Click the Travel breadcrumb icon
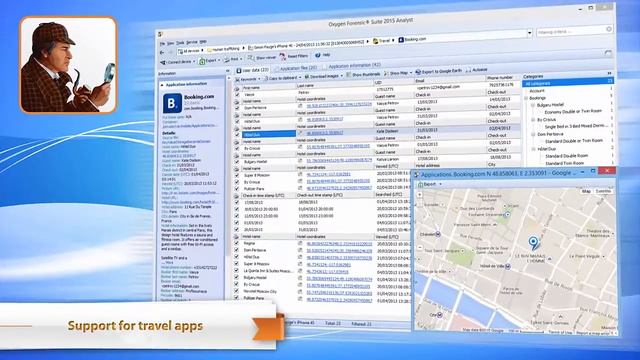This screenshot has height=360, width=640. click(376, 41)
